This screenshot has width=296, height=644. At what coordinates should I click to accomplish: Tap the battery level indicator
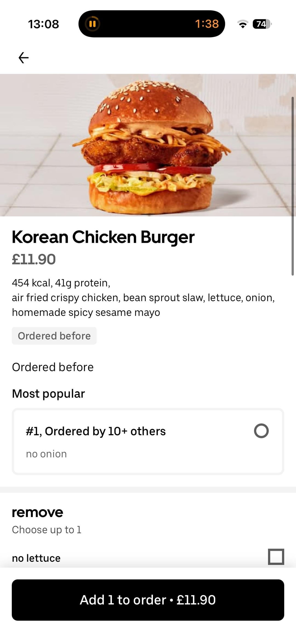[262, 24]
